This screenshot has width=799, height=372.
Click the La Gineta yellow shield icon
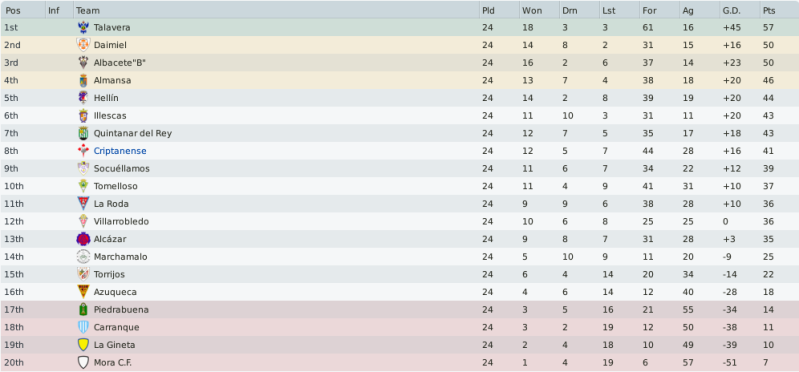[83, 345]
